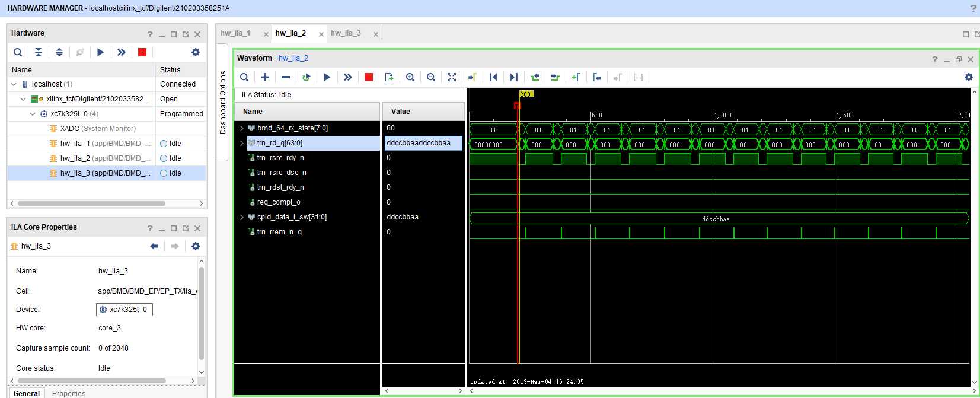Zoom fit the waveform view
This screenshot has width=980, height=398.
tap(452, 77)
